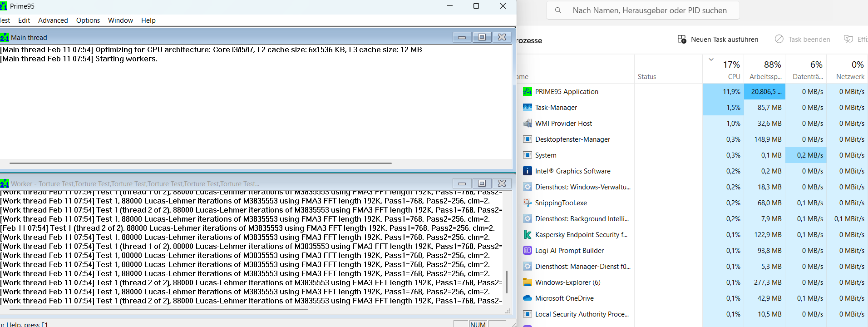Select Diensthost: Manager-Dienst gear icon

(528, 267)
